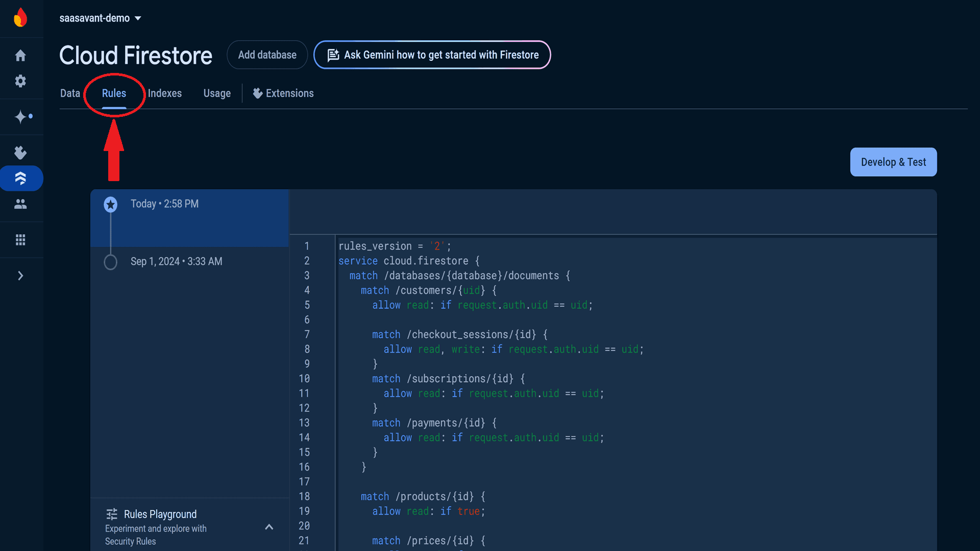Open the Authentication users icon
This screenshot has width=980, height=551.
(x=20, y=204)
